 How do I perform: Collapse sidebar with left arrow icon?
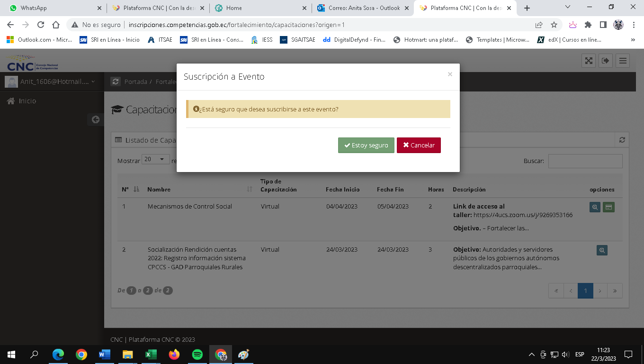click(95, 119)
